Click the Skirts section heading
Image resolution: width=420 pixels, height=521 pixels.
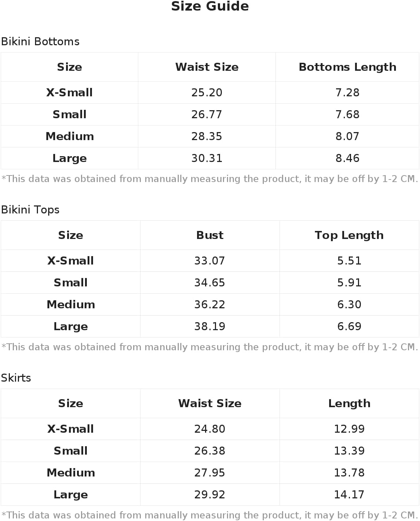[16, 378]
